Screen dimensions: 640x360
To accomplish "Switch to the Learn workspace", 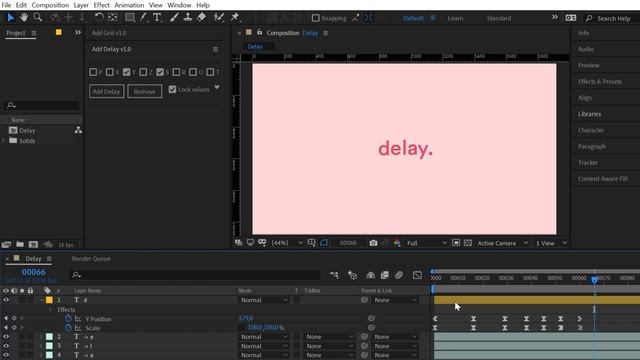I will click(x=455, y=18).
